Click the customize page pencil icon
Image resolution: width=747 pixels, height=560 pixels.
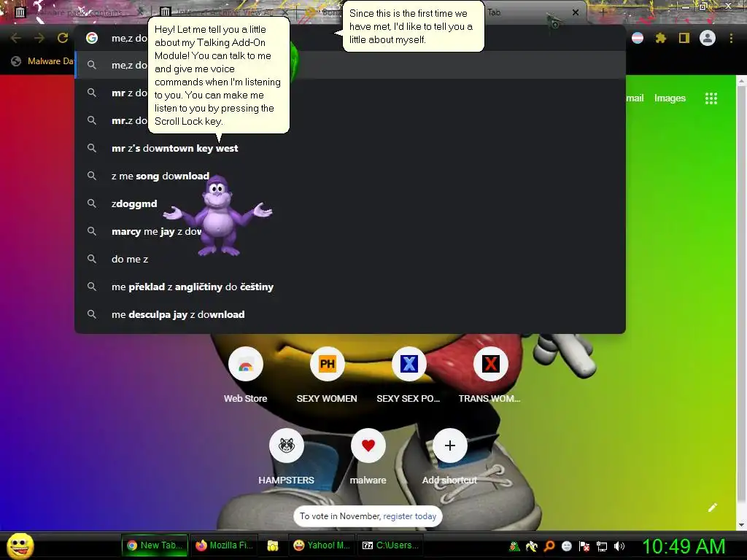(712, 507)
